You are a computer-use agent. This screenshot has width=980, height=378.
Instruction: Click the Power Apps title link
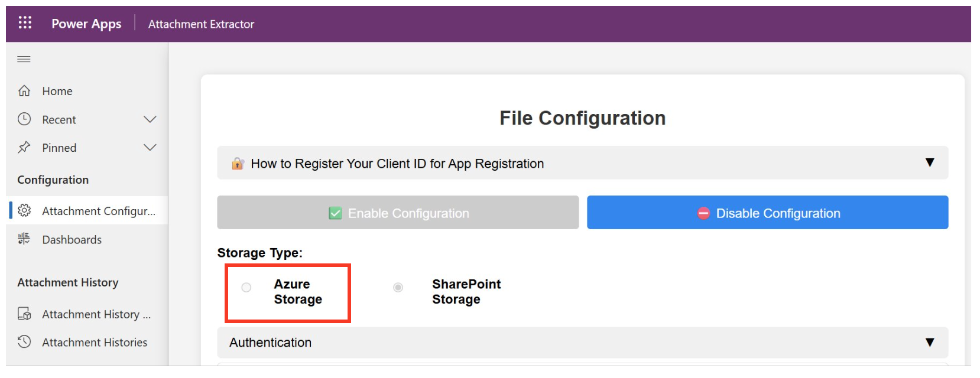[86, 24]
